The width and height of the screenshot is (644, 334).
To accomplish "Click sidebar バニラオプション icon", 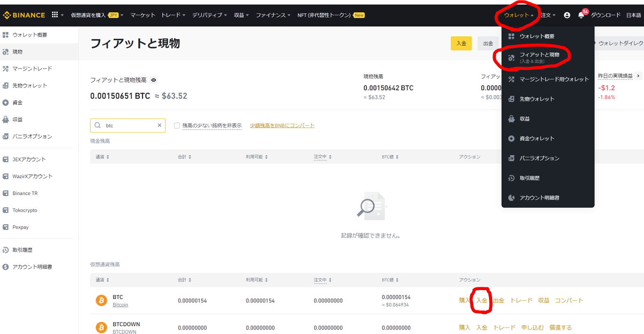I will (6, 136).
